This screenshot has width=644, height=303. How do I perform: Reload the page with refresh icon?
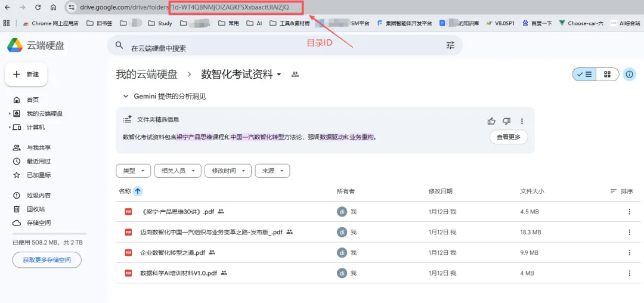tap(38, 7)
